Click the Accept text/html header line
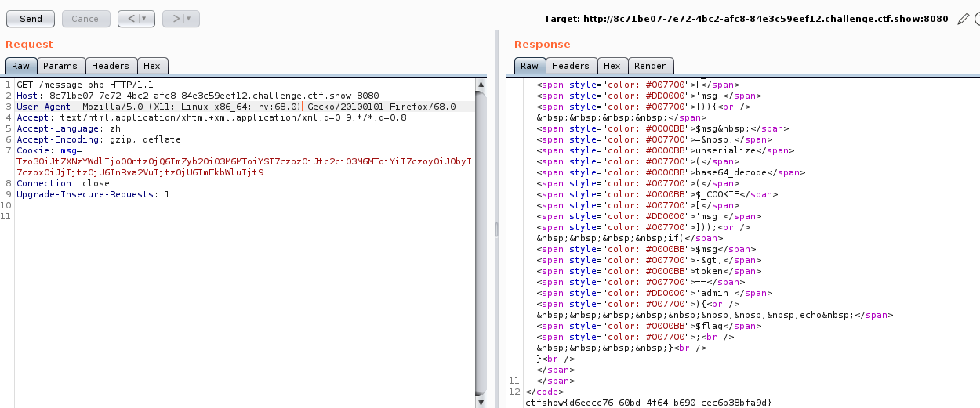980x408 pixels. [x=212, y=117]
